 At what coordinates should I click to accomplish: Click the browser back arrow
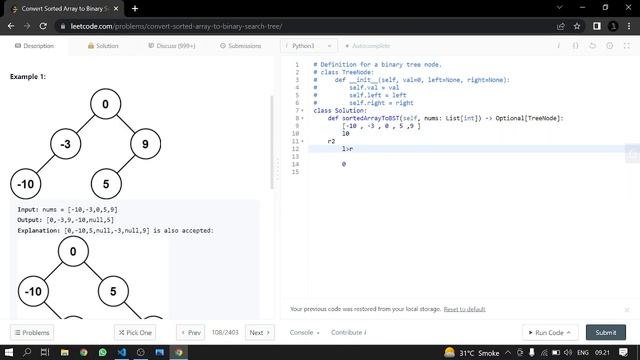11,26
